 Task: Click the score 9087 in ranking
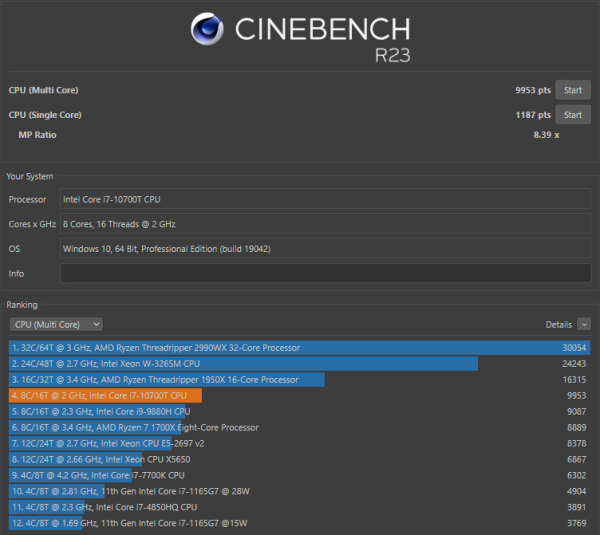pos(576,411)
